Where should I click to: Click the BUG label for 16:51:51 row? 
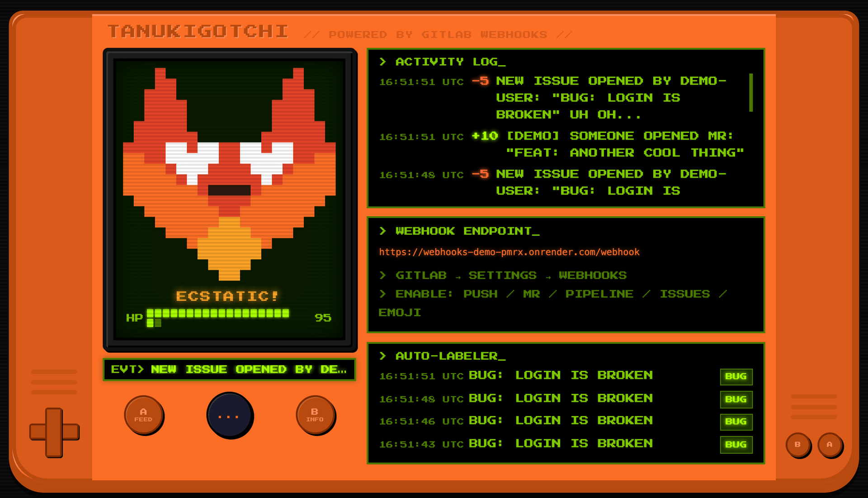pos(736,376)
